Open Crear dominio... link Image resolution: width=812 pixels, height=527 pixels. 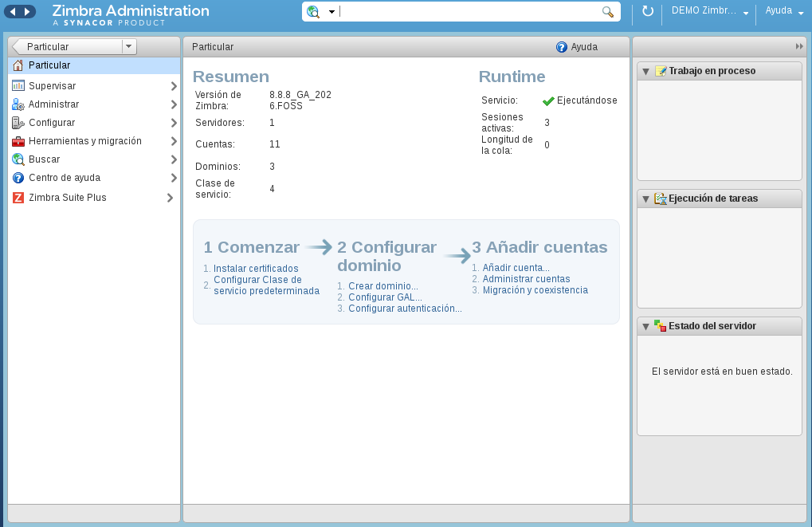point(383,286)
